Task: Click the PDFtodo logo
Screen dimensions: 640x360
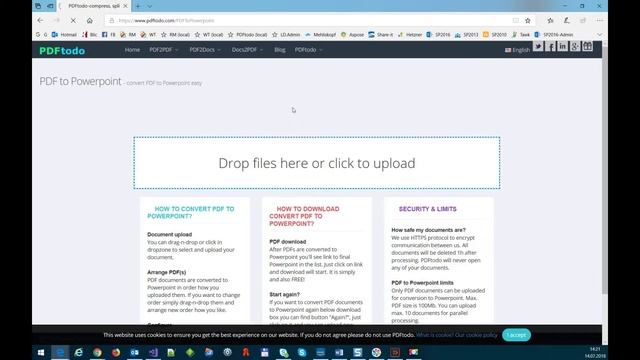Action: (x=62, y=51)
